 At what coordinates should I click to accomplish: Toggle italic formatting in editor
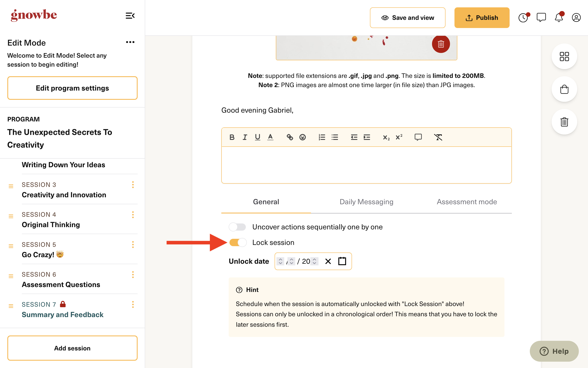pos(245,137)
